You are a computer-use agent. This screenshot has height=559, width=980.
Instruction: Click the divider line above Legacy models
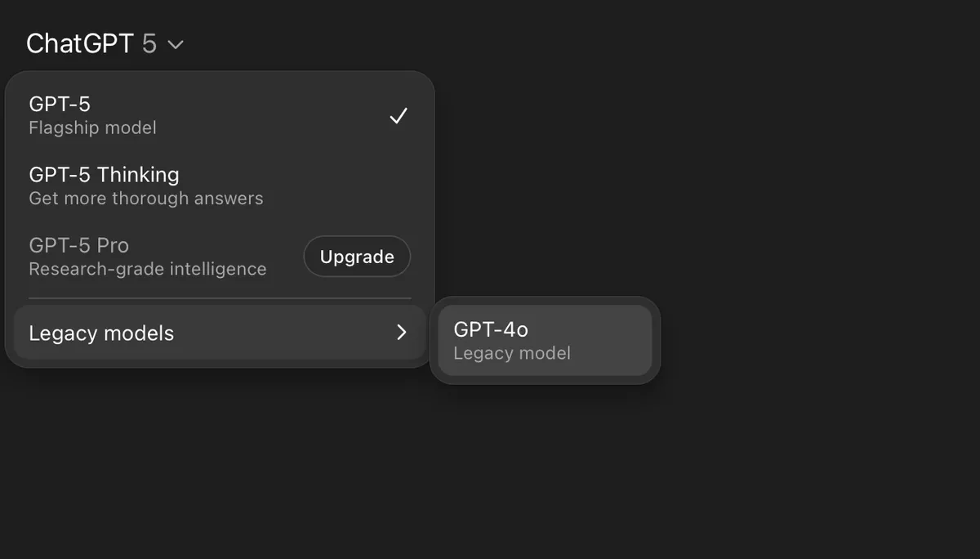(219, 299)
